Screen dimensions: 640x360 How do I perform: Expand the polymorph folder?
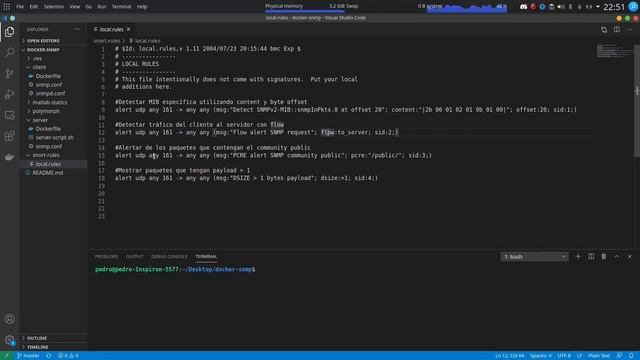coord(53,111)
